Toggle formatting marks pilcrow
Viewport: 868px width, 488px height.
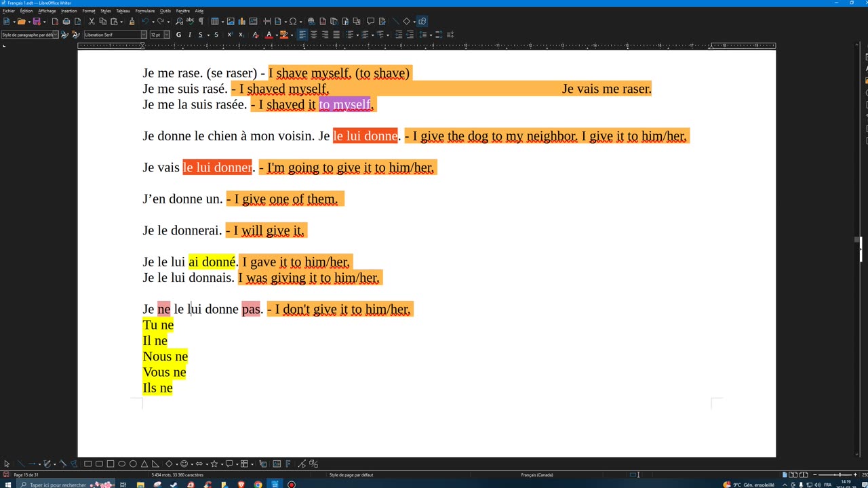pos(201,21)
